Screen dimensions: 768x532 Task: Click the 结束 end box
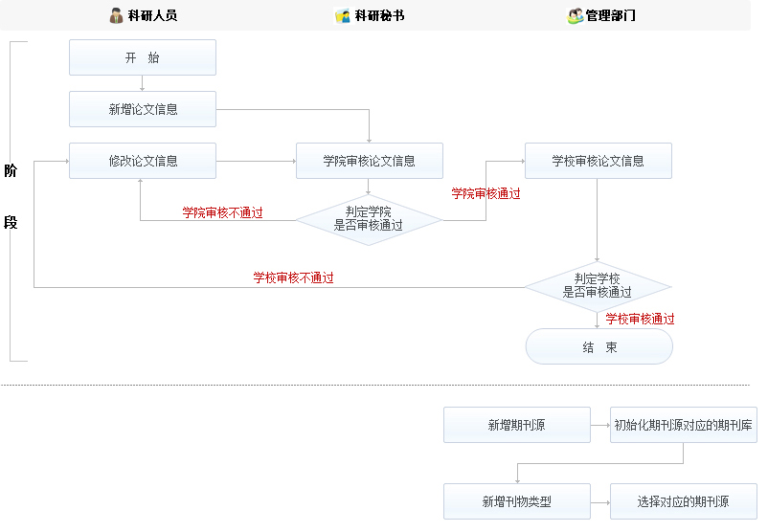(x=599, y=347)
